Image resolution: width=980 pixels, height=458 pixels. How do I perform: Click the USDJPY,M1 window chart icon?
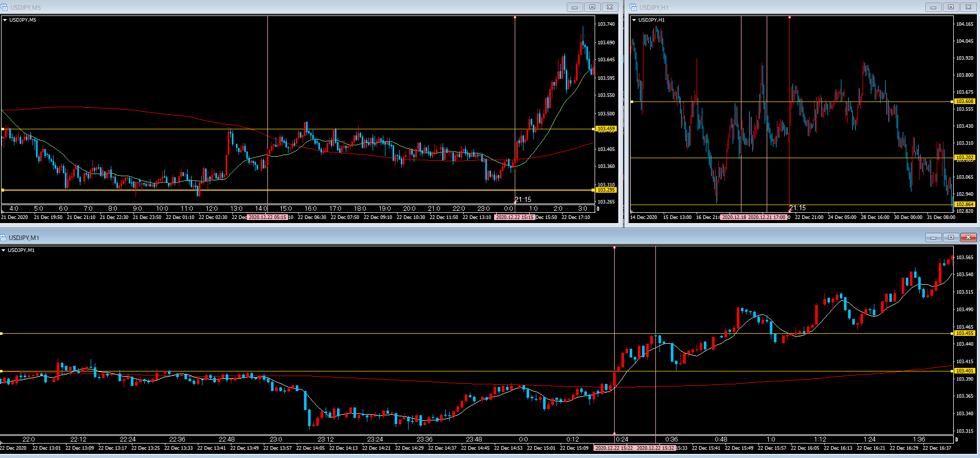(4, 238)
